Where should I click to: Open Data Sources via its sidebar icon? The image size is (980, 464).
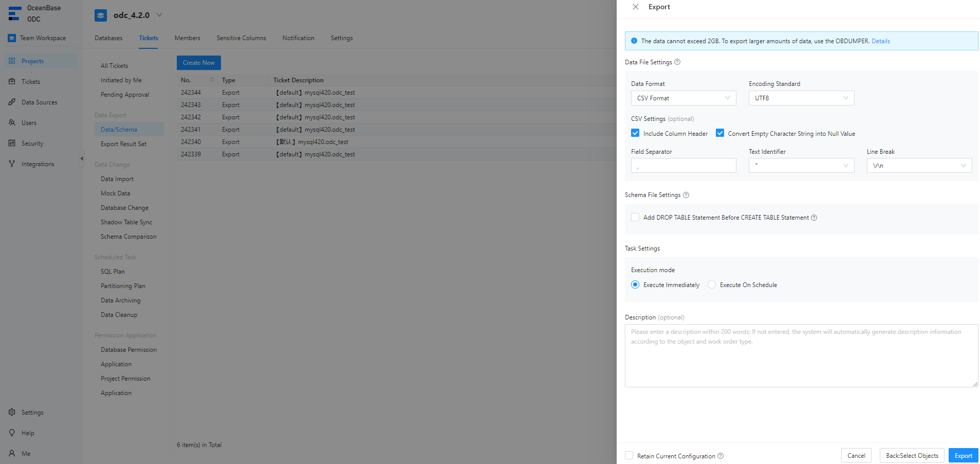[12, 102]
